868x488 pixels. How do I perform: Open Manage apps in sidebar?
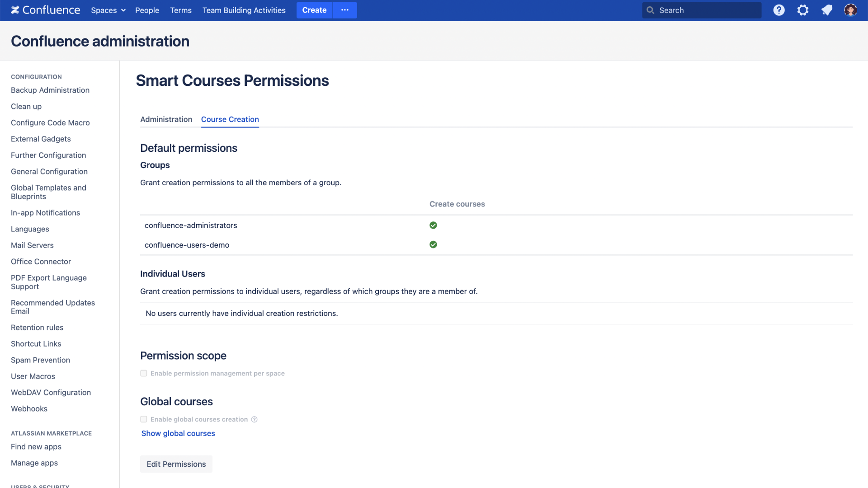click(x=34, y=463)
